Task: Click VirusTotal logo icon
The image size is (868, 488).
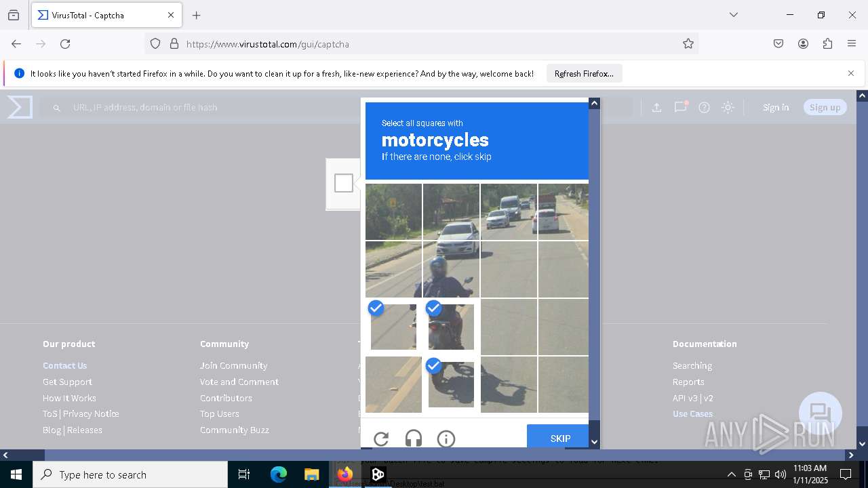Action: click(x=20, y=107)
